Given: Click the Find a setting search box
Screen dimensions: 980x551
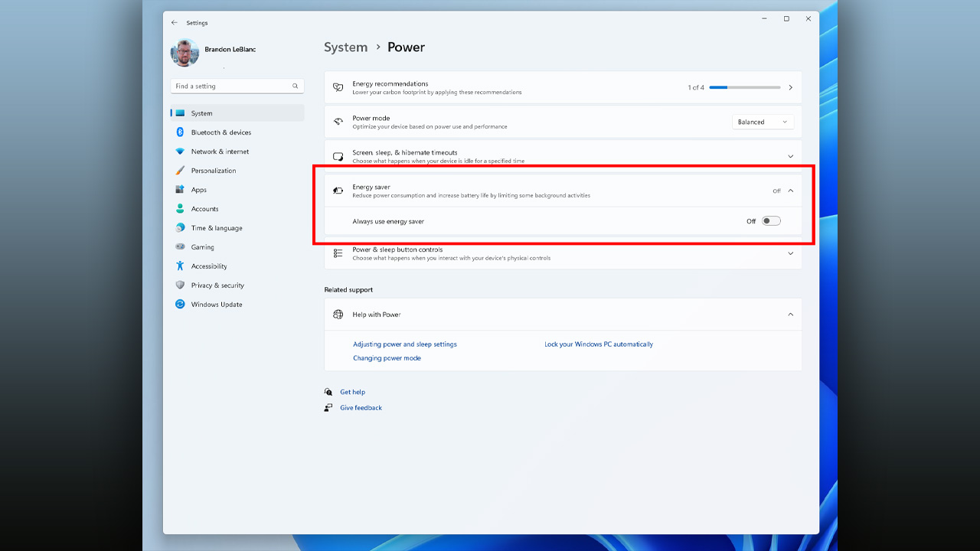Looking at the screenshot, I should click(237, 86).
